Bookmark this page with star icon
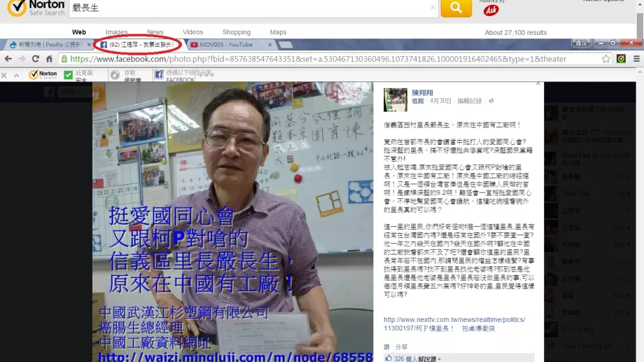The width and height of the screenshot is (644, 362). click(606, 58)
